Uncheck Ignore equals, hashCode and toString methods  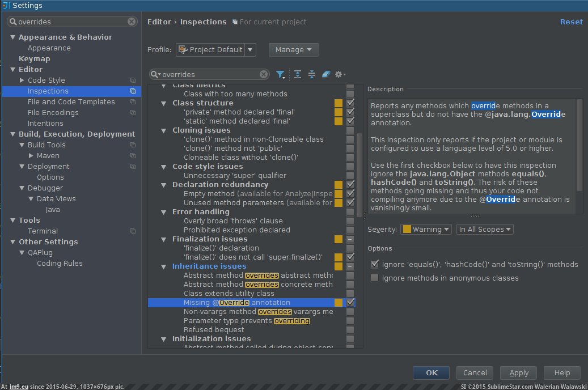point(374,264)
